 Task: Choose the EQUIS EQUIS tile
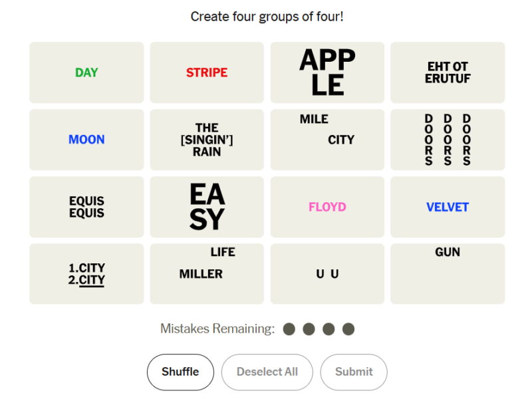click(86, 207)
